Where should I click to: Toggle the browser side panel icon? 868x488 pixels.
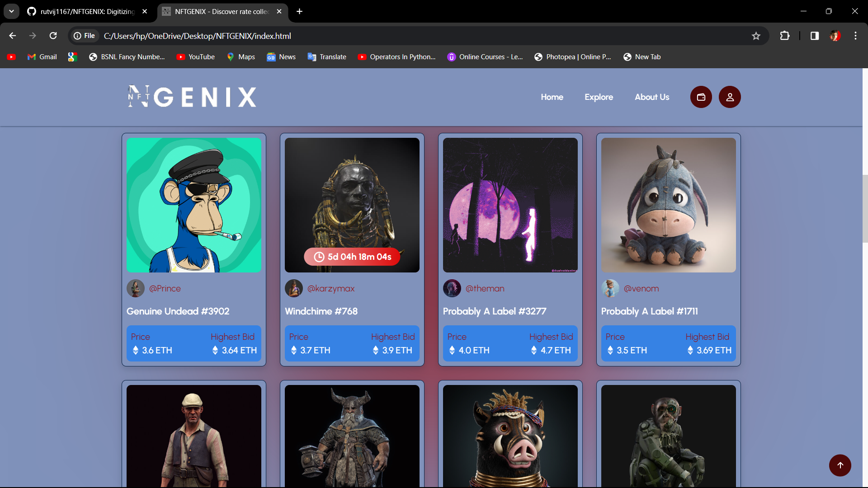814,36
